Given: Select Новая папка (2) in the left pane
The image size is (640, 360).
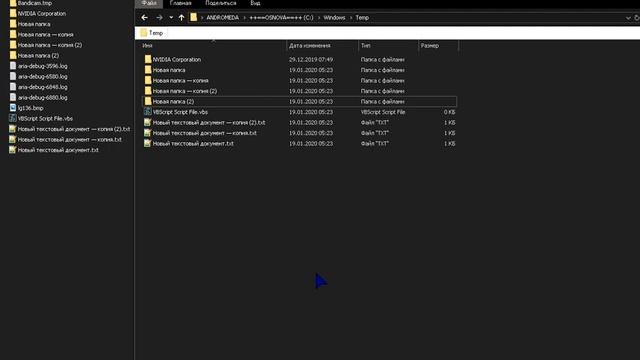Looking at the screenshot, I should tap(38, 56).
